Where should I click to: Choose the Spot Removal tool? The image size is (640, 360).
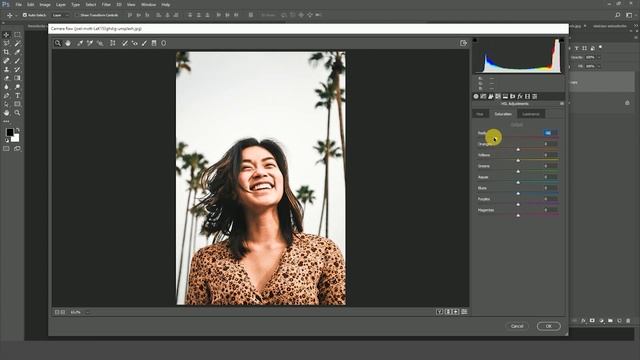click(x=125, y=43)
